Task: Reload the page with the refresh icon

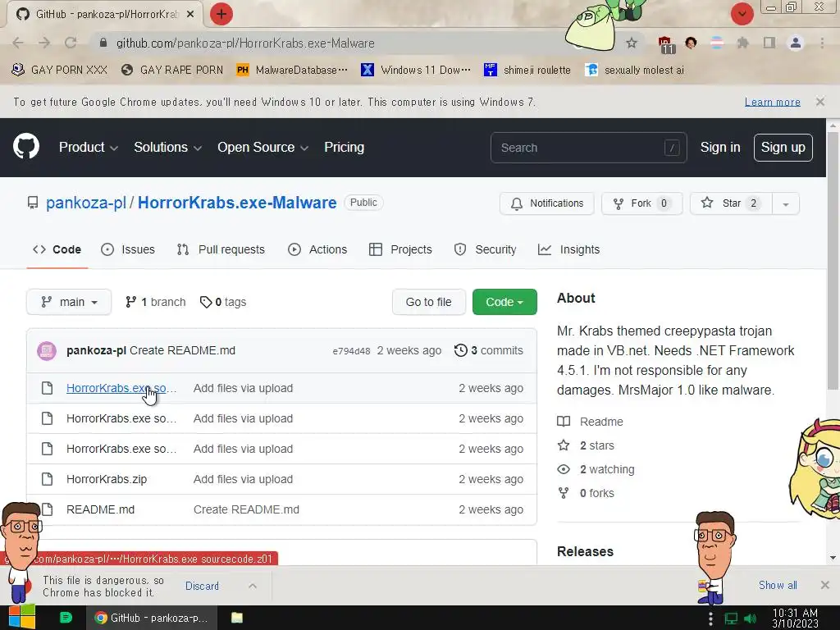Action: [71, 43]
